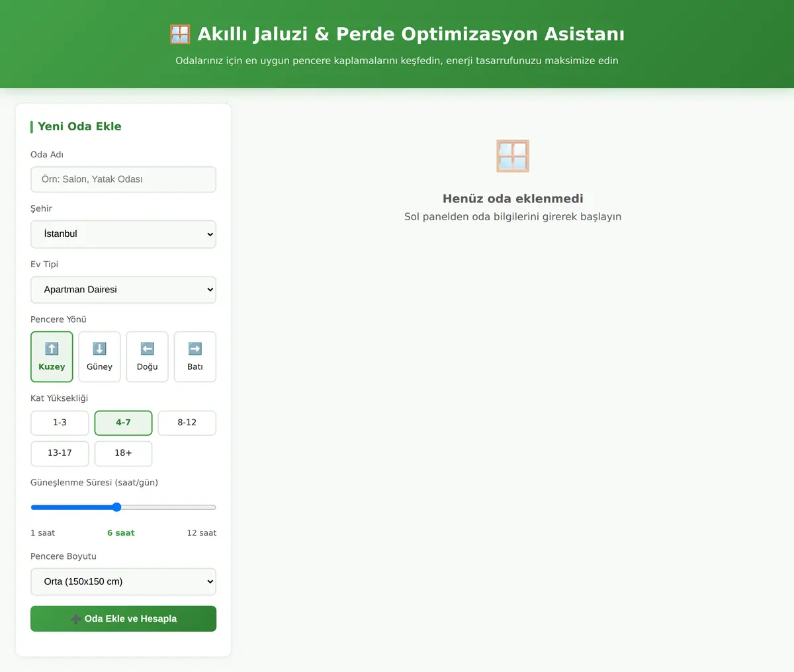Click the 'Şehir' label
Image resolution: width=794 pixels, height=672 pixels.
pyautogui.click(x=41, y=208)
